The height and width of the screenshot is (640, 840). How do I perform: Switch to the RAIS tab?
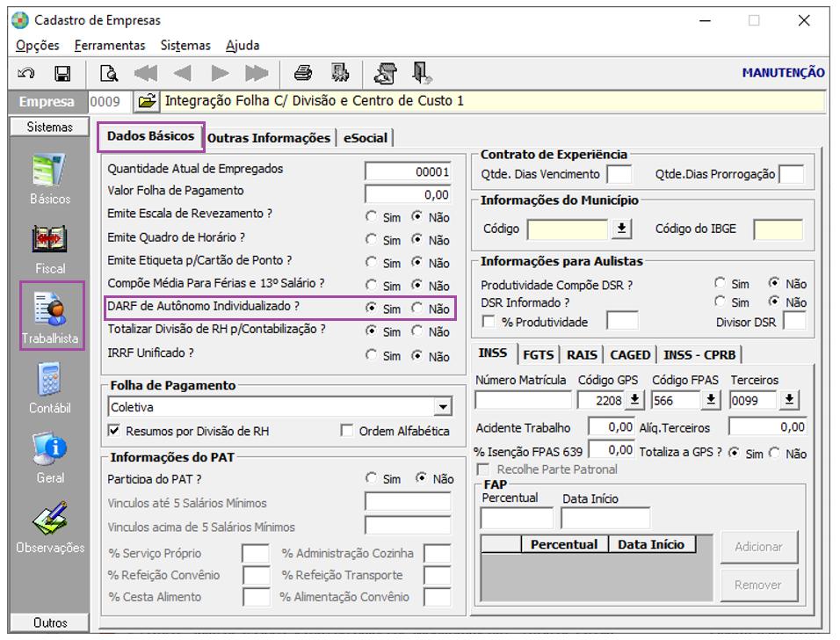pyautogui.click(x=582, y=355)
